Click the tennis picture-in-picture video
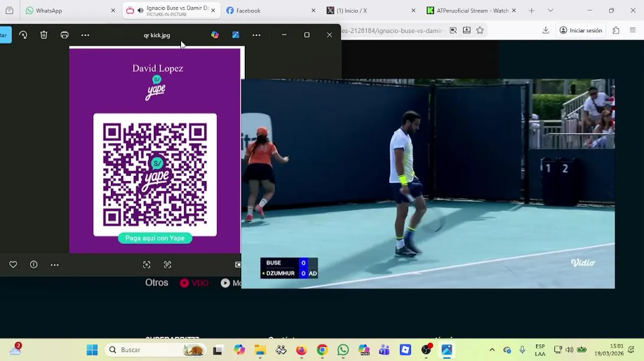 click(428, 184)
